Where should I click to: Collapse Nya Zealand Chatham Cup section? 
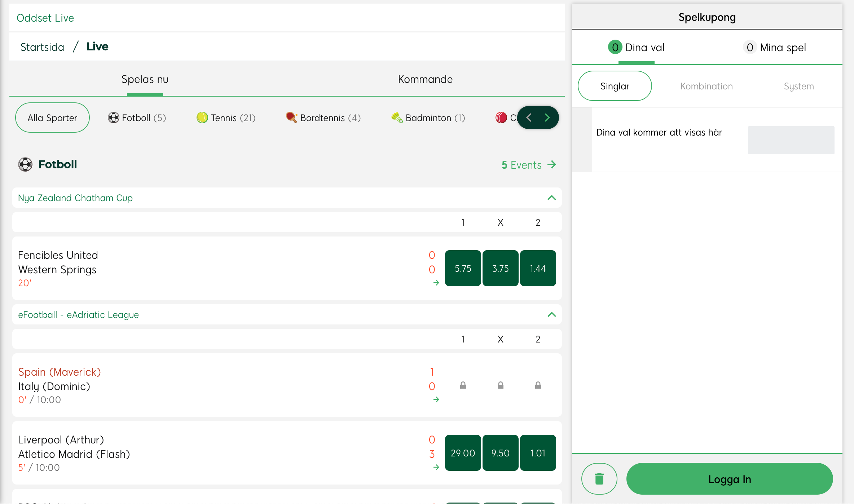point(551,198)
